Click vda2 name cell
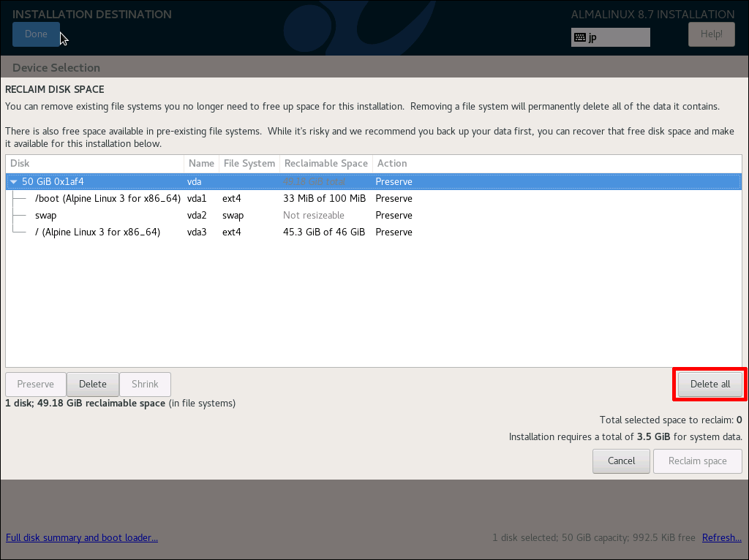The width and height of the screenshot is (749, 560). [x=197, y=216]
